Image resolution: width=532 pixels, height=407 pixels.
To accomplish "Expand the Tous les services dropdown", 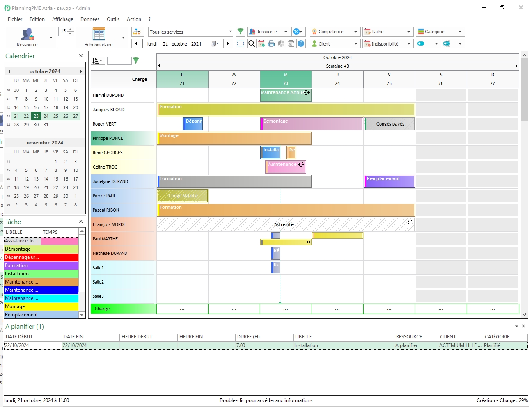I will tap(230, 31).
